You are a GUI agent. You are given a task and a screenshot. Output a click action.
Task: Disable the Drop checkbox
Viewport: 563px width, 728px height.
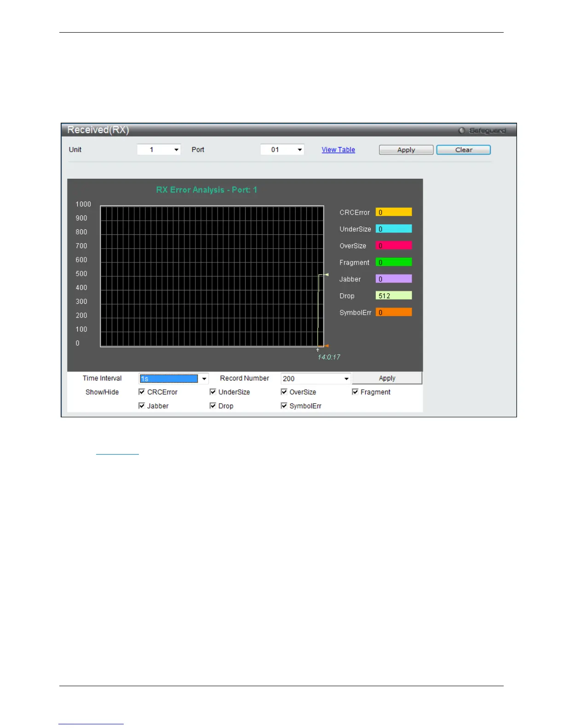point(213,406)
